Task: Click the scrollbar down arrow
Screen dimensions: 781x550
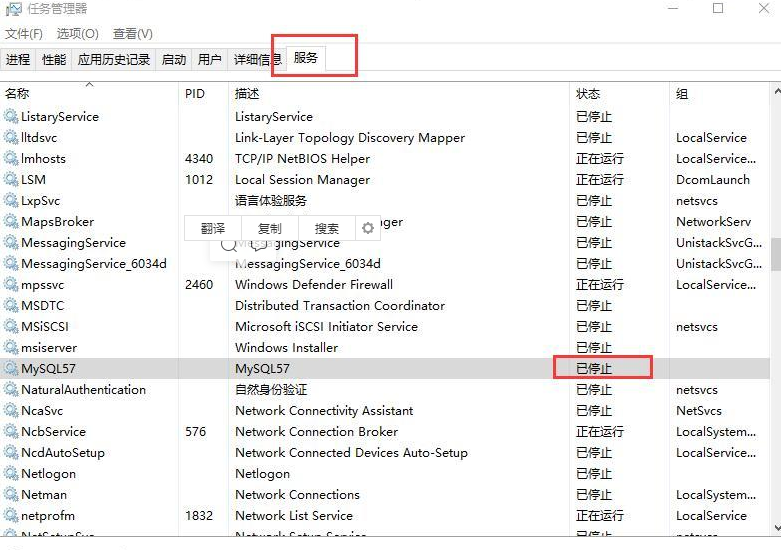Action: pos(776,528)
